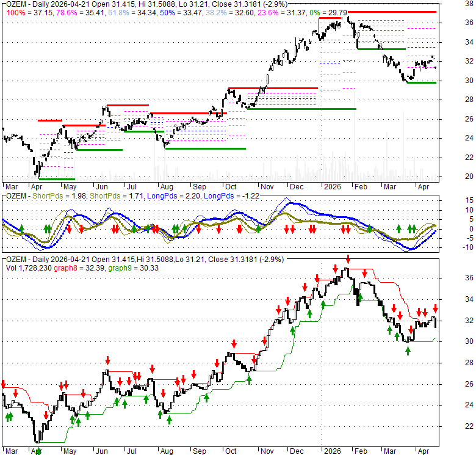Click the 0 value on oscillator axis
476x455 pixels.
tap(471, 229)
